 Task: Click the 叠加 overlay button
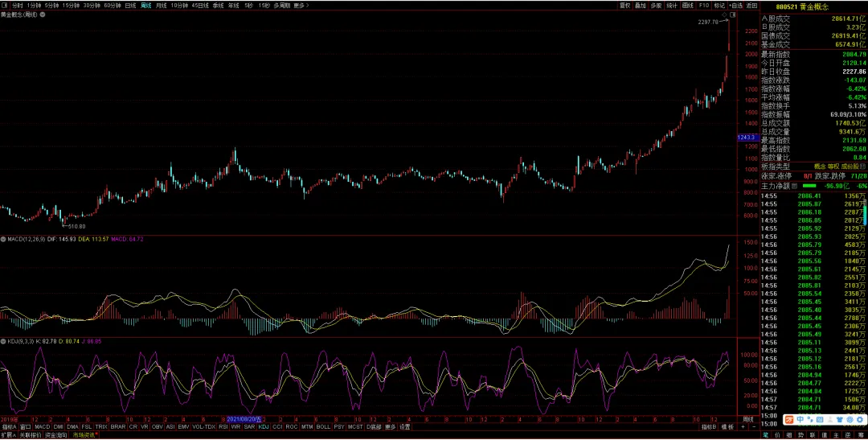641,6
